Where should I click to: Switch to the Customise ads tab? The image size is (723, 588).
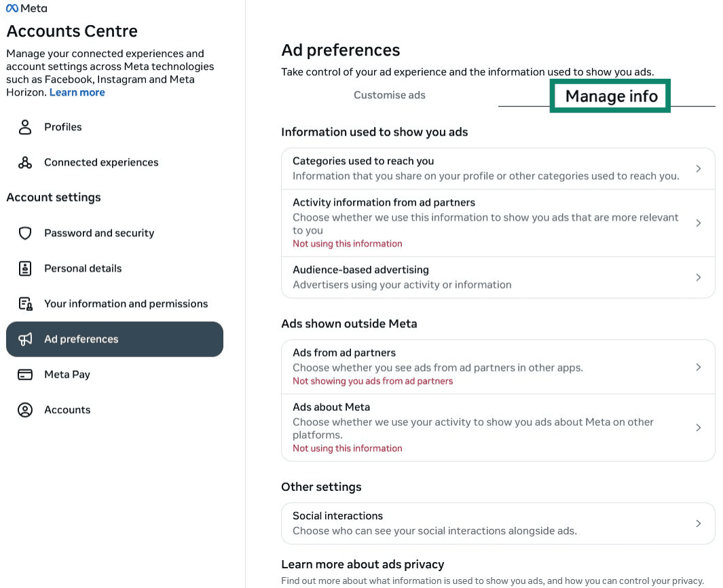[390, 95]
